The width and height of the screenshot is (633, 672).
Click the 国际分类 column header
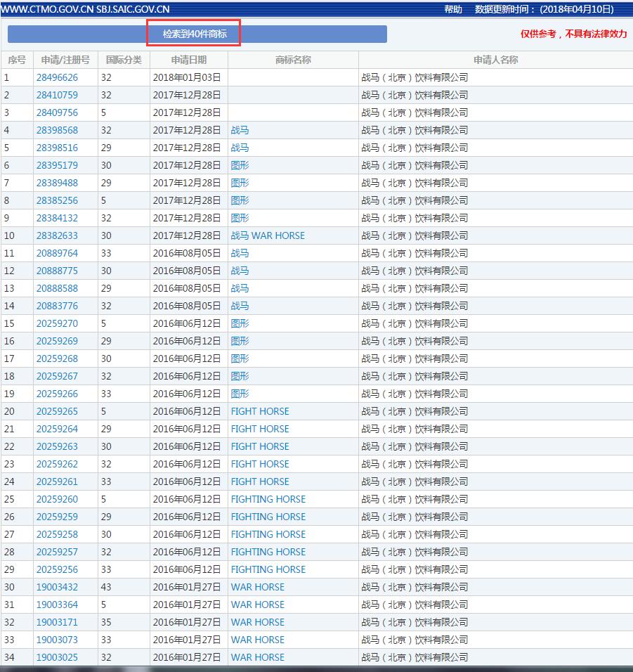[124, 60]
